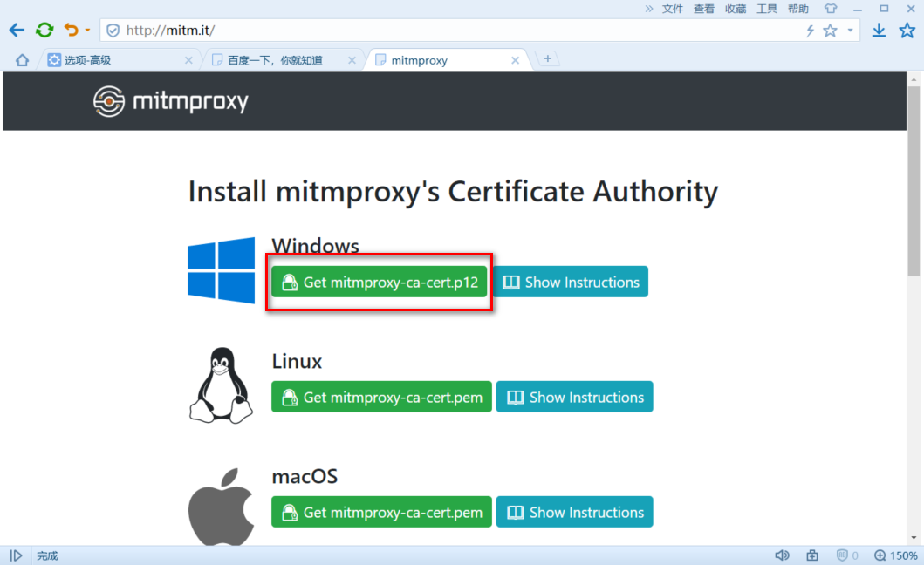The image size is (924, 565).
Task: Toggle sidebar icon in status bar
Action: pyautogui.click(x=16, y=555)
